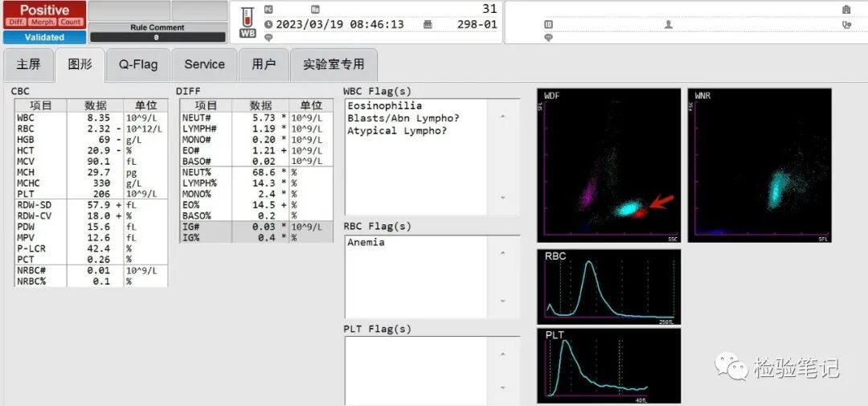Click the patient ID icon
The width and height of the screenshot is (868, 406).
click(548, 24)
